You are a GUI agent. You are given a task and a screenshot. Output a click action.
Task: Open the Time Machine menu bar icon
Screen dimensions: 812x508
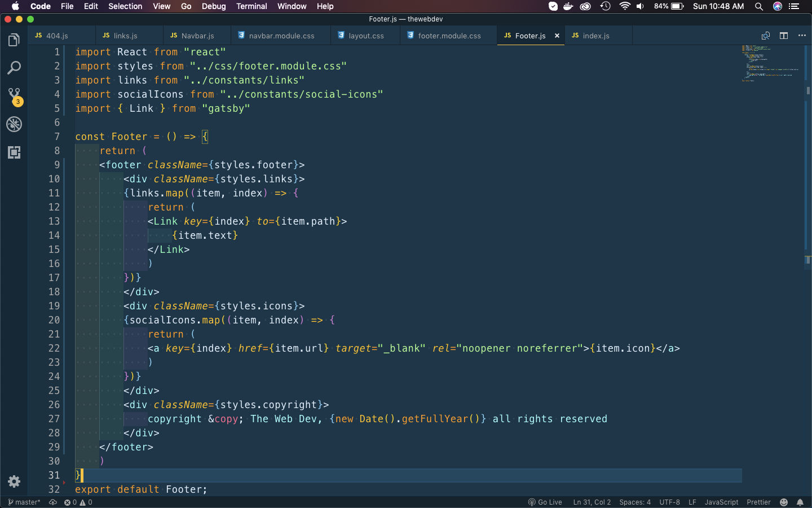coord(605,6)
